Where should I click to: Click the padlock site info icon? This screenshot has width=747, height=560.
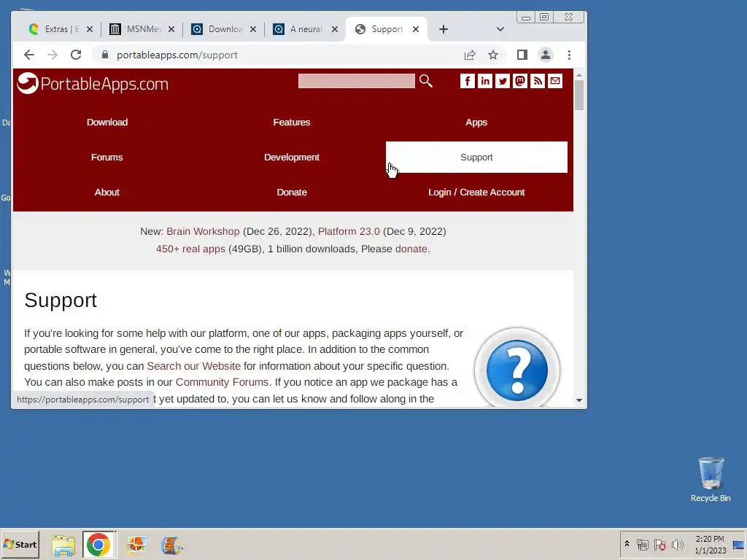(x=105, y=55)
